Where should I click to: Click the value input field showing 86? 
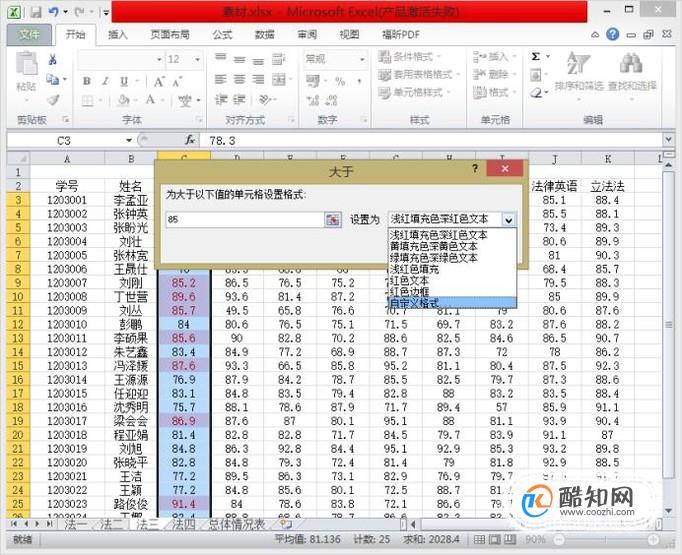coord(245,220)
